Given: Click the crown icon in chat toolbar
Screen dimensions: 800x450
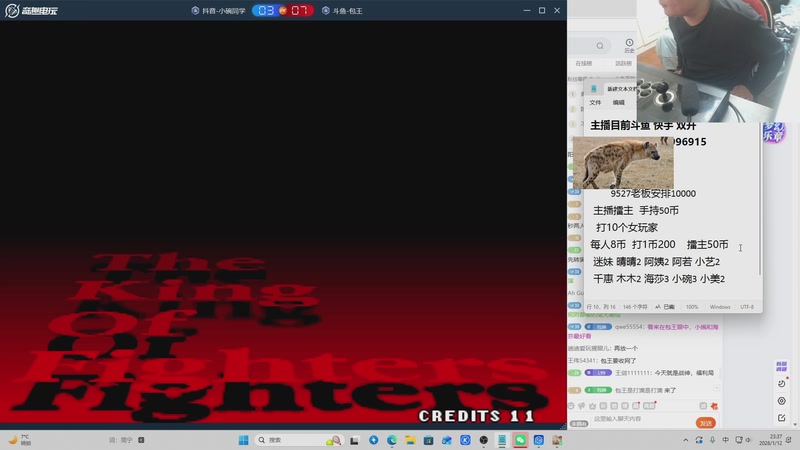Looking at the screenshot, I should (592, 406).
